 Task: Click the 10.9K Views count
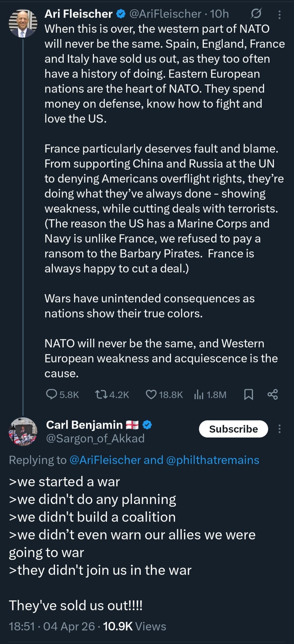(134, 626)
